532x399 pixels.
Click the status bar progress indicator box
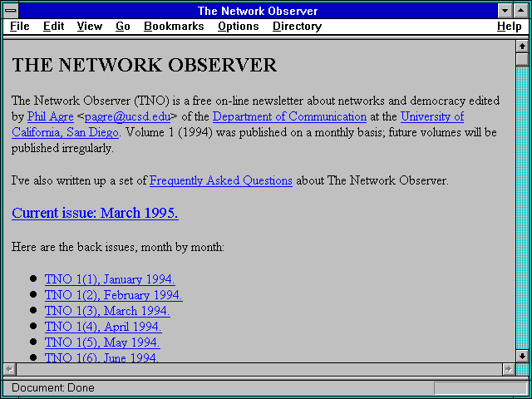(x=480, y=388)
